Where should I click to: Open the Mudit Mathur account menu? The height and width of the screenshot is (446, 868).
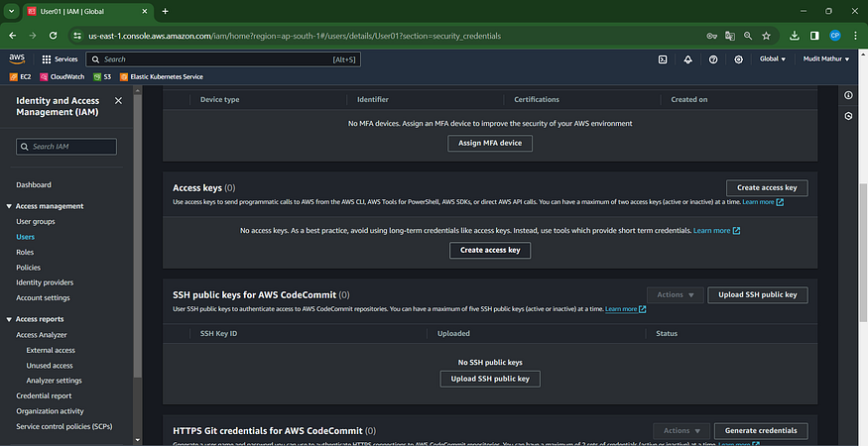tap(827, 59)
